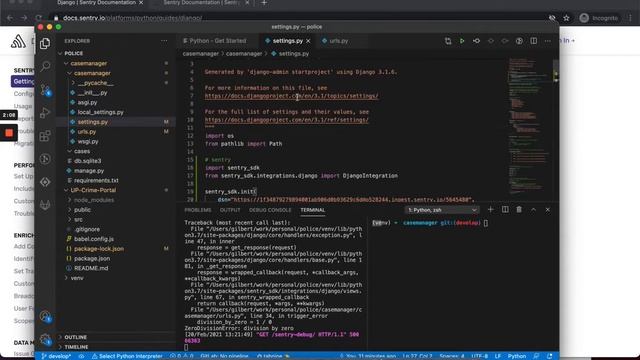Open the Accounts icon in activity bar
This screenshot has height=360, width=640.
[x=45, y=316]
